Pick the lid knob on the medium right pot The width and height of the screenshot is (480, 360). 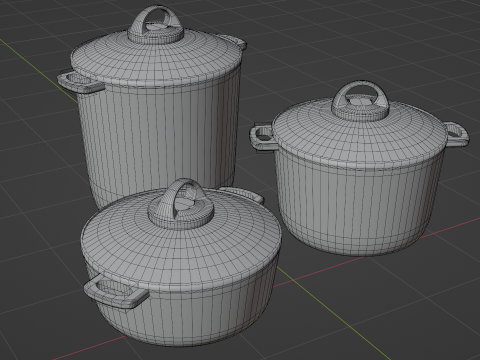point(361,102)
